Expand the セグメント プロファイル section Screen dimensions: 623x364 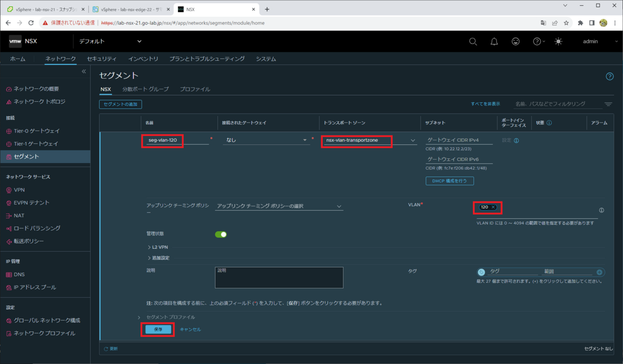pos(167,317)
